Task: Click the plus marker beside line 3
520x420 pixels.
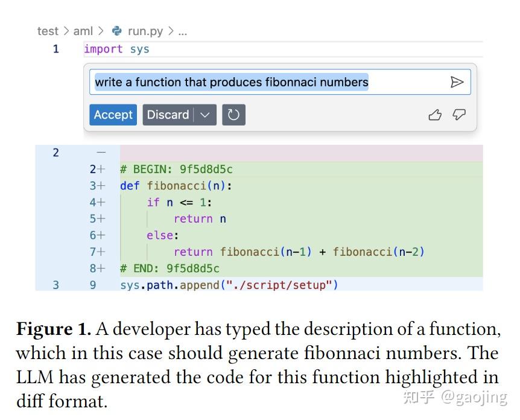Action: (103, 185)
